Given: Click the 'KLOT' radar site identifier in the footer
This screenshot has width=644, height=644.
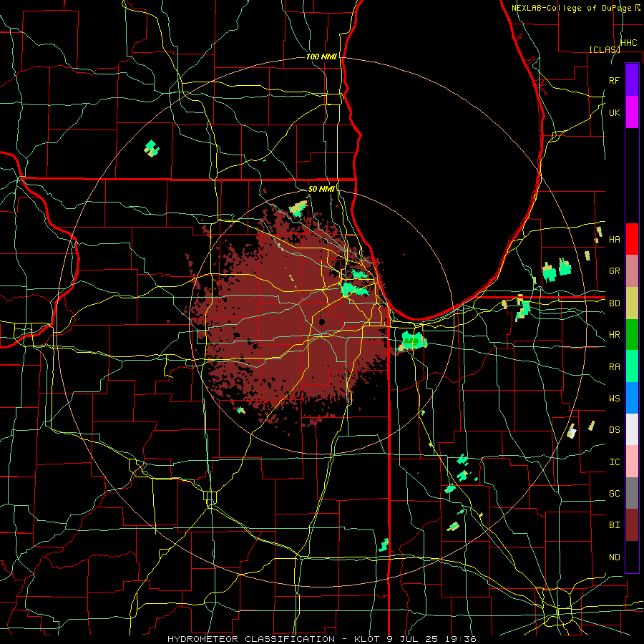Looking at the screenshot, I should (x=367, y=639).
